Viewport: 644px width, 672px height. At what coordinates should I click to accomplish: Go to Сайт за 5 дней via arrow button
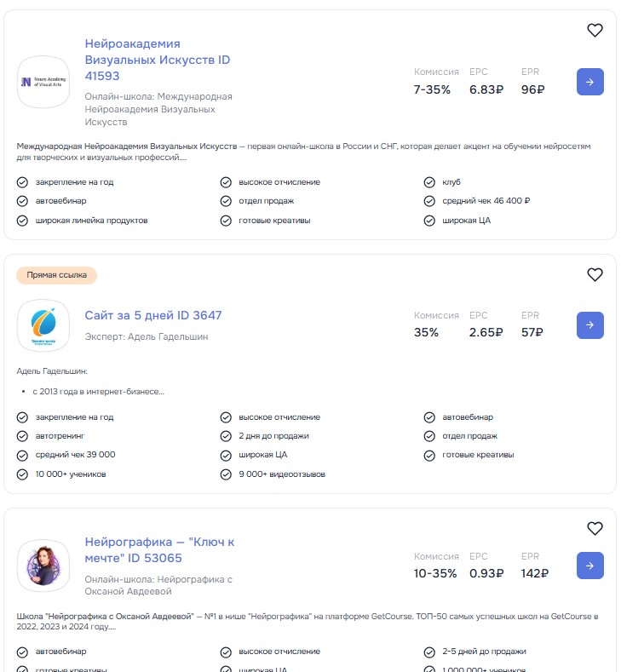coord(590,325)
